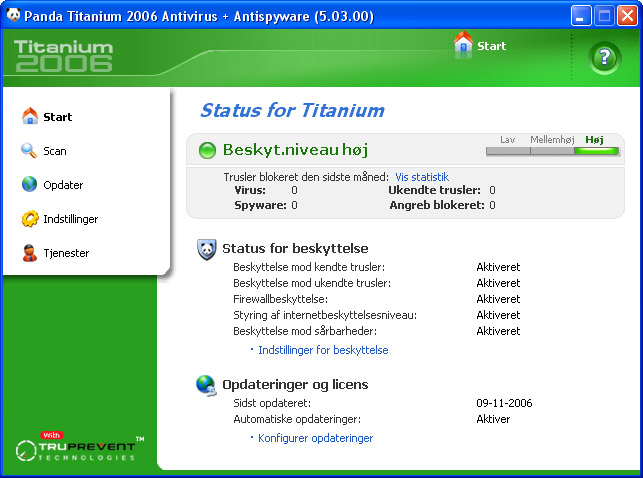Open Indstillinger for beskyttelse link
Screen dimensions: 643x478
[323, 350]
